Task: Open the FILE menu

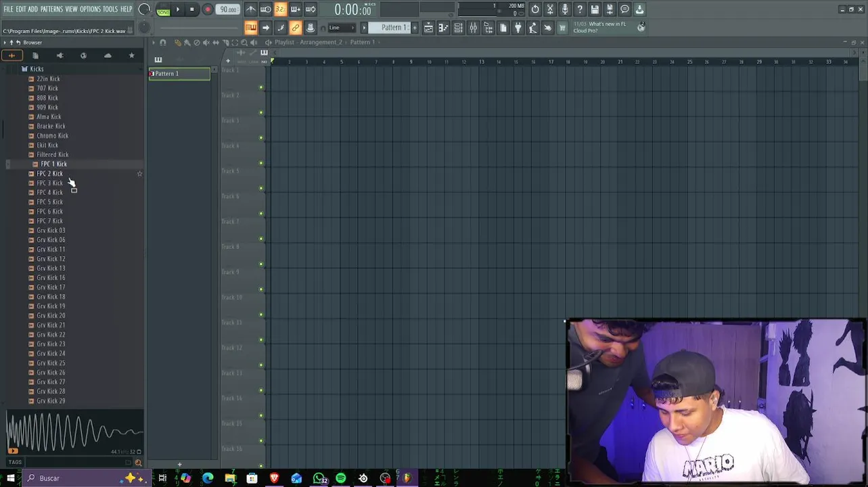Action: click(x=8, y=9)
